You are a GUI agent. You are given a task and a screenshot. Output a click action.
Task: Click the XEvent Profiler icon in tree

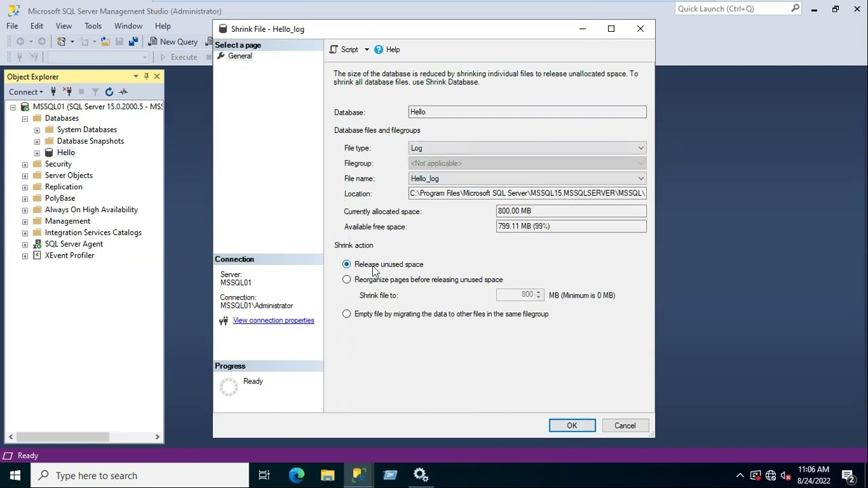37,256
